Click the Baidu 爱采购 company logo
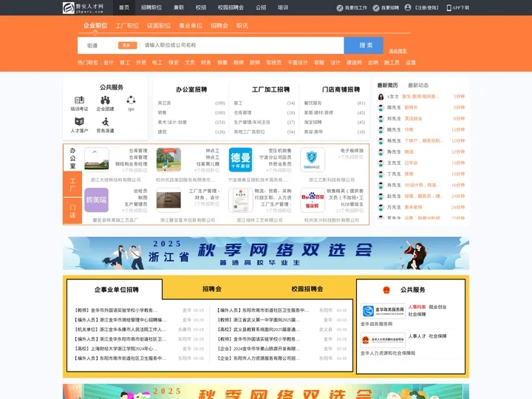Image resolution: width=532 pixels, height=399 pixels. (312, 199)
